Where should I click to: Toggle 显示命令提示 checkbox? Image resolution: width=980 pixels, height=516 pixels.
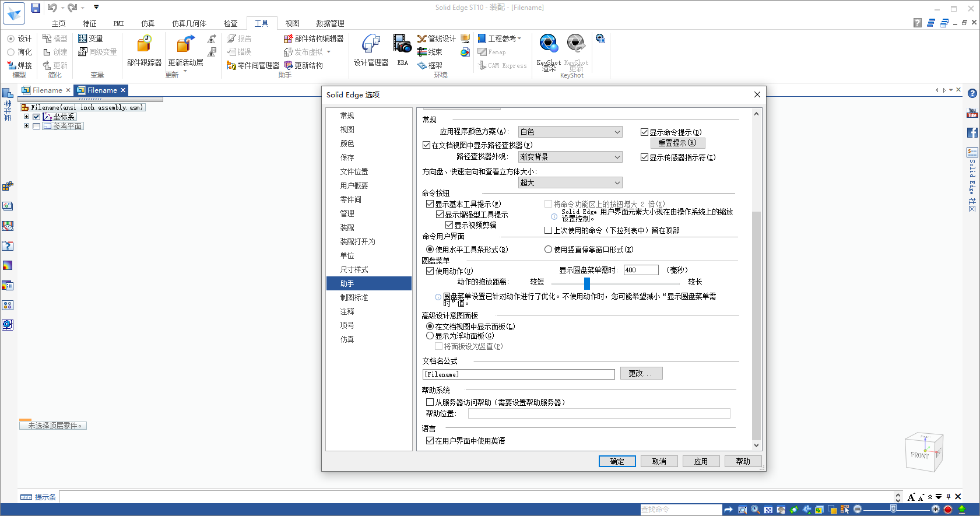(644, 132)
